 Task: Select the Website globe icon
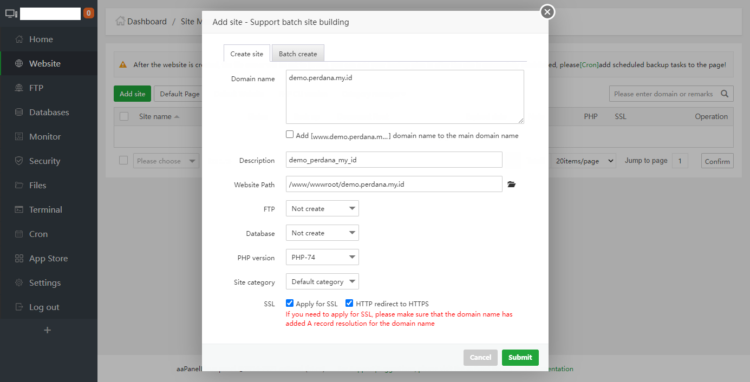19,64
